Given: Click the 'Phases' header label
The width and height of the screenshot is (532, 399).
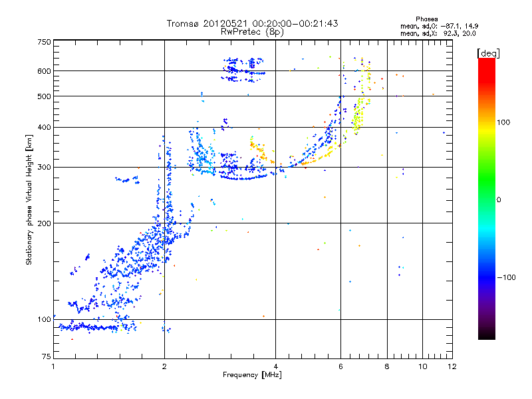Looking at the screenshot, I should 426,19.
